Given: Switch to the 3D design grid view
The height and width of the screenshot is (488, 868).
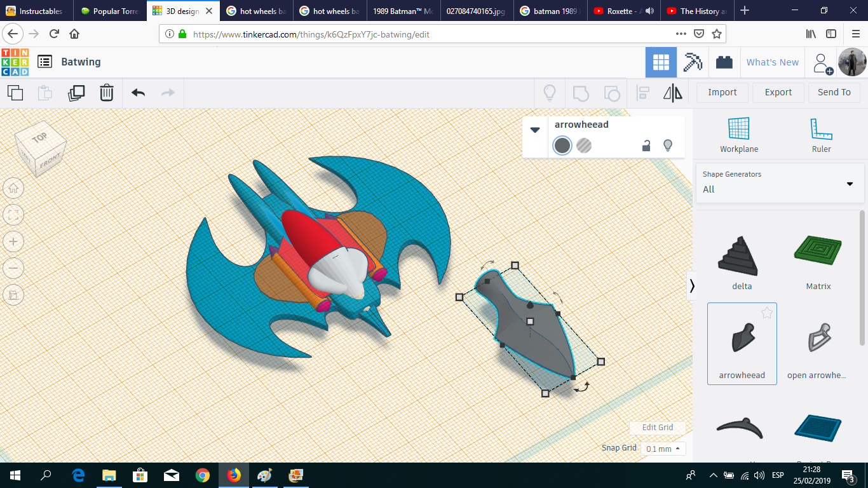Looking at the screenshot, I should pyautogui.click(x=661, y=62).
